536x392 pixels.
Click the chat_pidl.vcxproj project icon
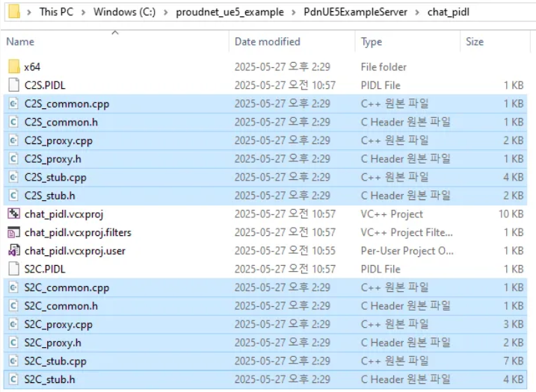[x=13, y=214]
